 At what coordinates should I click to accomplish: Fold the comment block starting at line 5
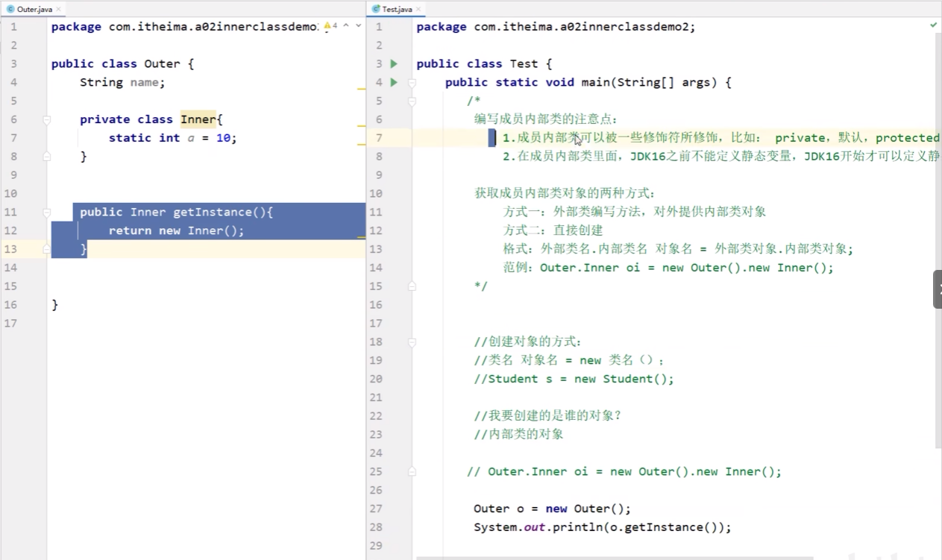411,101
